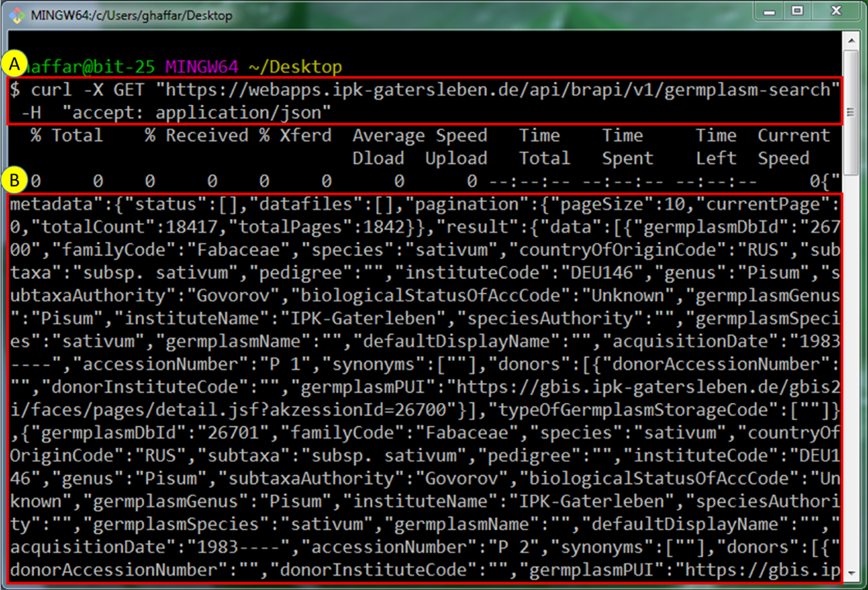The image size is (868, 590).
Task: Click the Average Speed column header
Action: [x=420, y=135]
